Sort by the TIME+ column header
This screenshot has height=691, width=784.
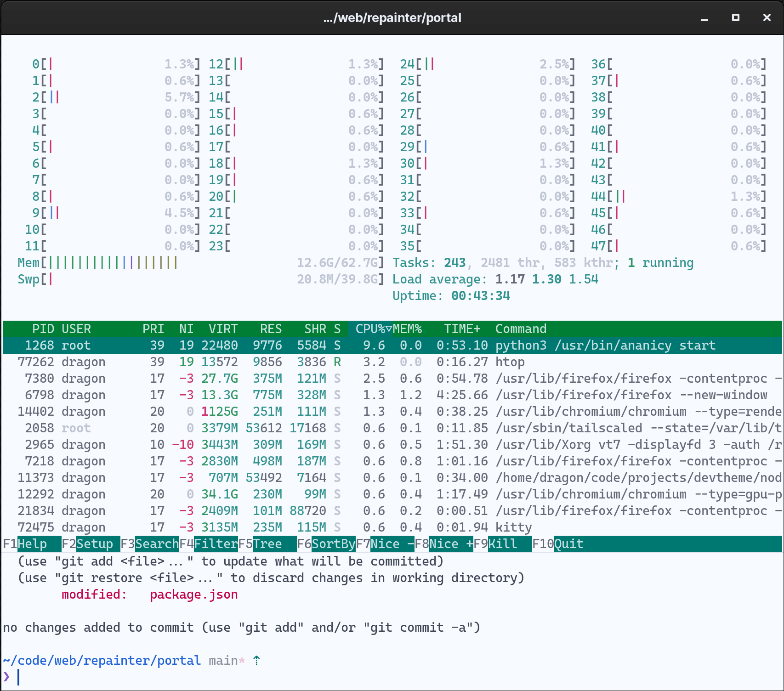tap(462, 329)
